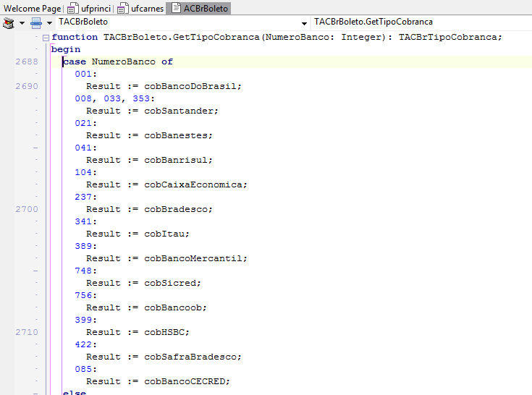Click 'cobSicred' identifier
532x395 pixels.
click(170, 283)
